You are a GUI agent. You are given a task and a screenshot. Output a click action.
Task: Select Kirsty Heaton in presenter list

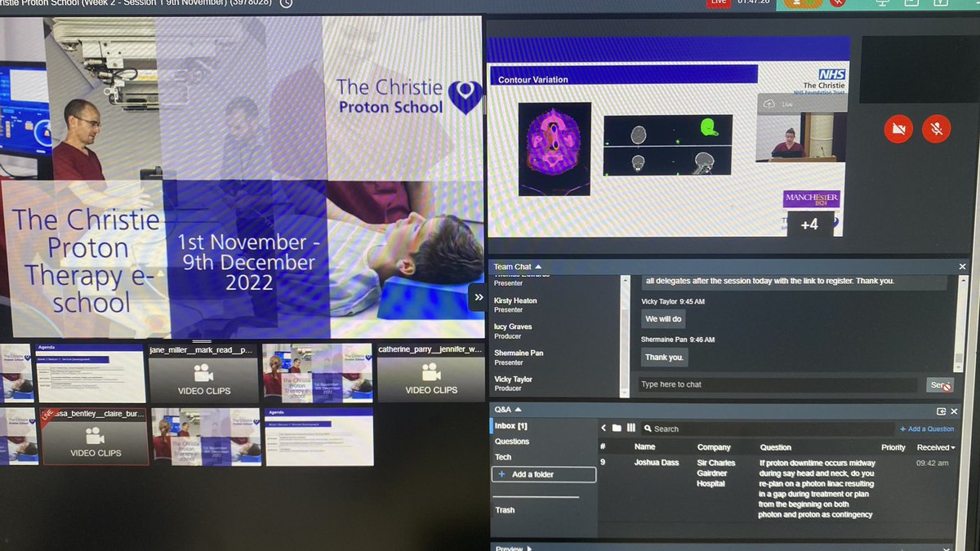click(x=516, y=305)
